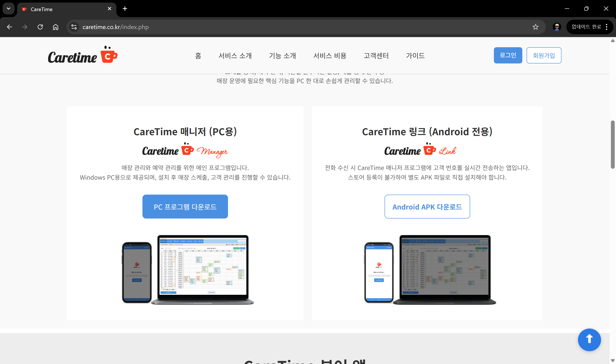Image resolution: width=616 pixels, height=364 pixels.
Task: Click the 로그인 button
Action: coord(508,55)
